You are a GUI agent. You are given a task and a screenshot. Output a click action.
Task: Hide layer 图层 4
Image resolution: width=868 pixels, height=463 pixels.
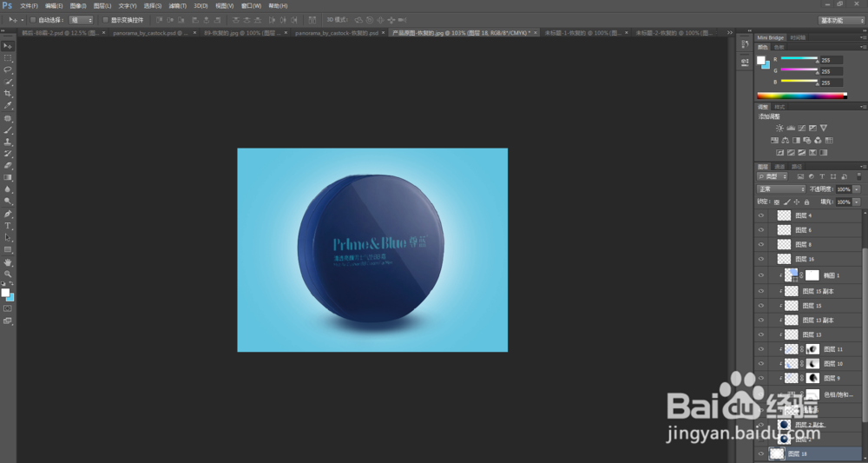tap(761, 215)
